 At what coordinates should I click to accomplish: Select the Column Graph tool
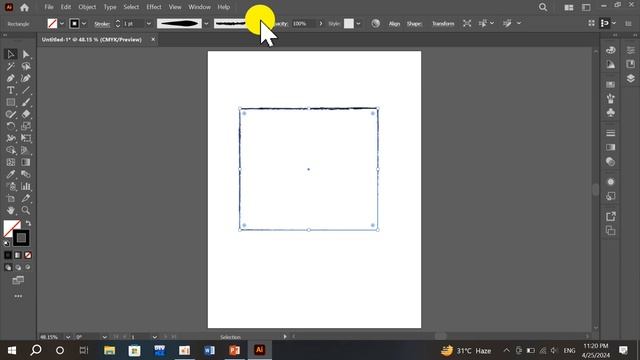point(26,187)
